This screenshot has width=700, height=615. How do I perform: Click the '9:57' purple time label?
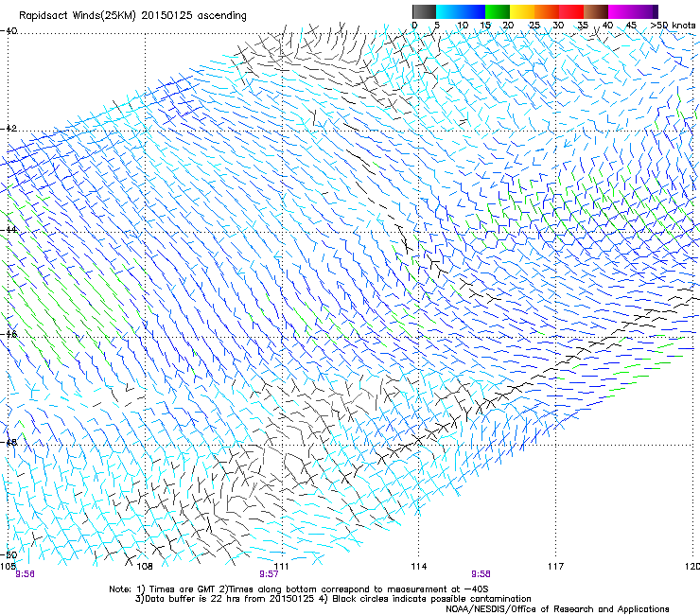pyautogui.click(x=270, y=574)
